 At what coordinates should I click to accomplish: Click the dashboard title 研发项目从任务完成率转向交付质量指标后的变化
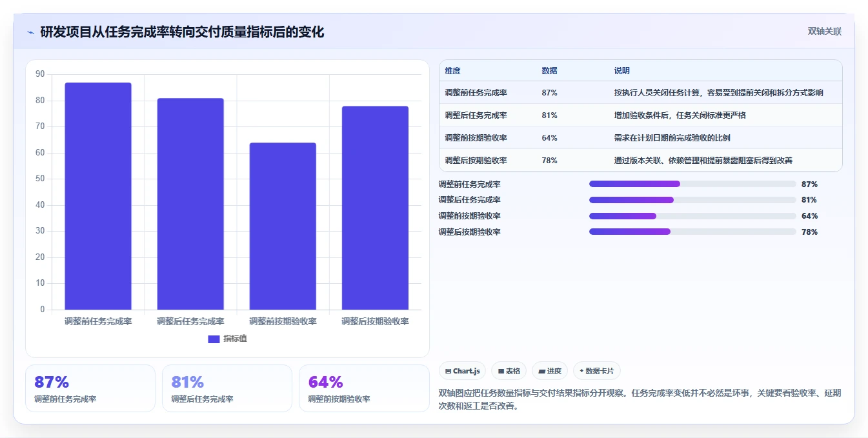182,32
